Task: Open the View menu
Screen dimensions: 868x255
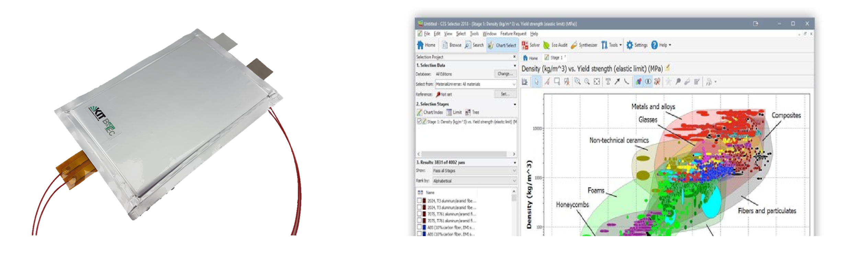Action: [448, 34]
